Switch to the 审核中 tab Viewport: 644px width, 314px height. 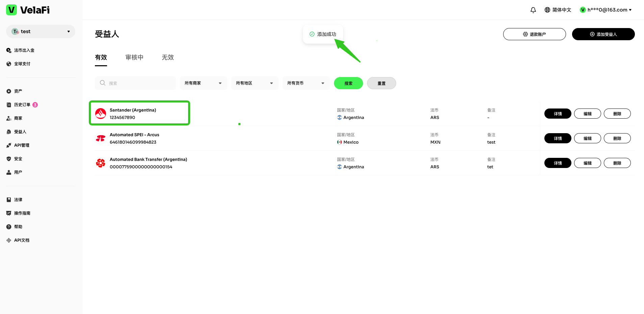(x=134, y=57)
